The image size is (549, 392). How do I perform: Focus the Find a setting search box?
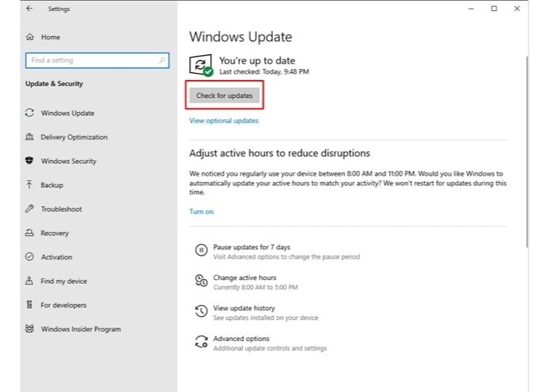point(97,60)
